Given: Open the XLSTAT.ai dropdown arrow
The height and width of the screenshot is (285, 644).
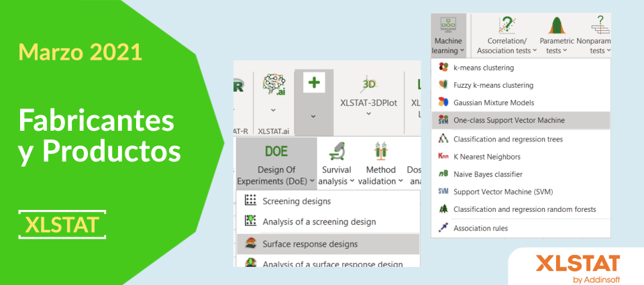Looking at the screenshot, I should pyautogui.click(x=273, y=110).
